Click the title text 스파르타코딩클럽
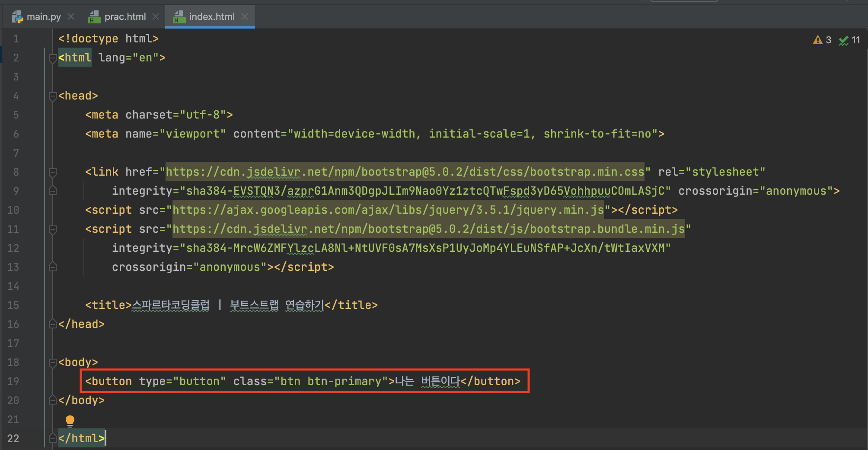 click(170, 305)
